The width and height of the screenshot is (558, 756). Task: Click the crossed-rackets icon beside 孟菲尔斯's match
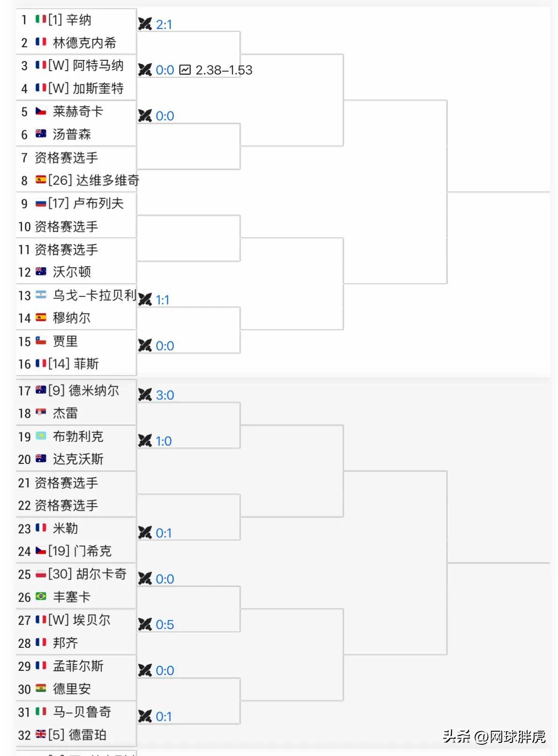pos(145,670)
